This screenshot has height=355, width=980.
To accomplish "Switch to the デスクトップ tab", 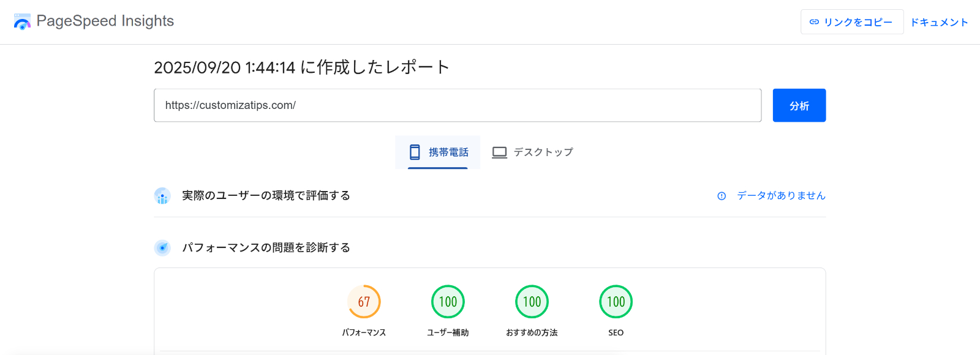I will tap(533, 152).
